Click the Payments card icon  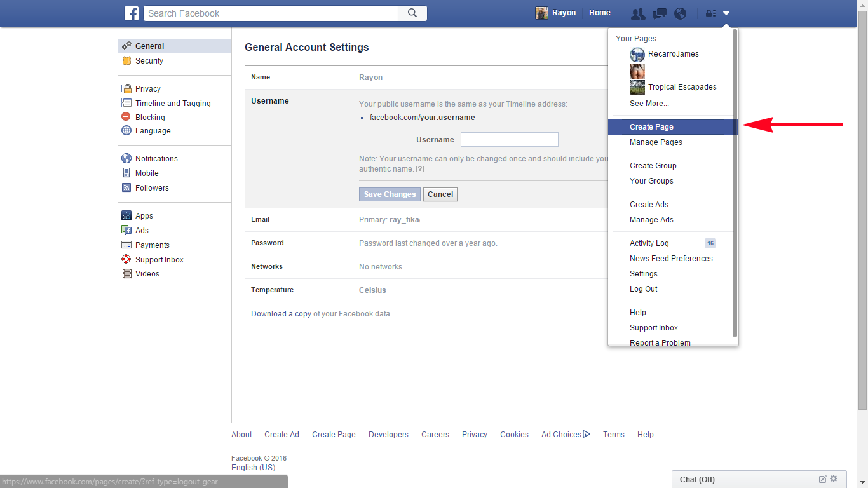[126, 245]
